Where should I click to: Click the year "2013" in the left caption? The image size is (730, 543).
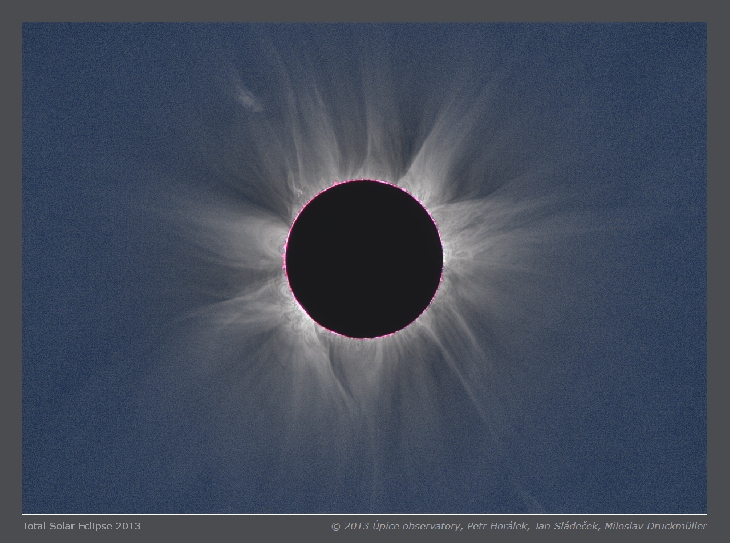coord(127,526)
